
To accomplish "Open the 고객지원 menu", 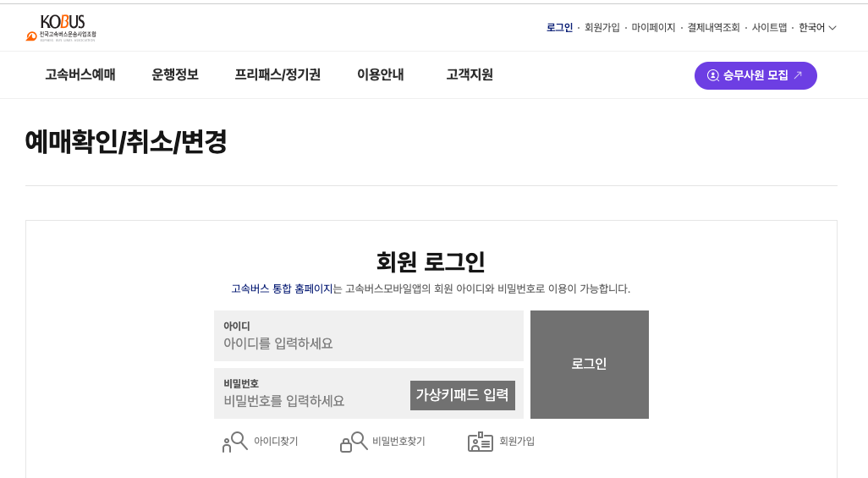I will pos(470,74).
